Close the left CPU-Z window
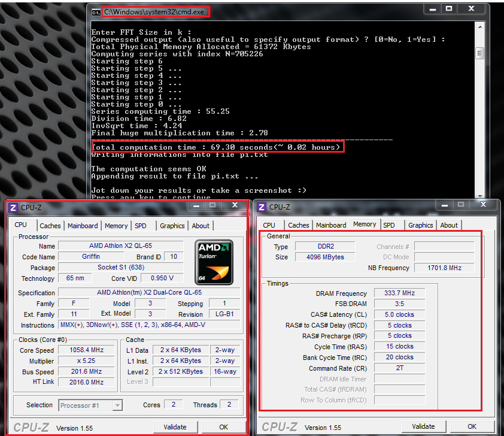This screenshot has width=504, height=436. (x=235, y=205)
